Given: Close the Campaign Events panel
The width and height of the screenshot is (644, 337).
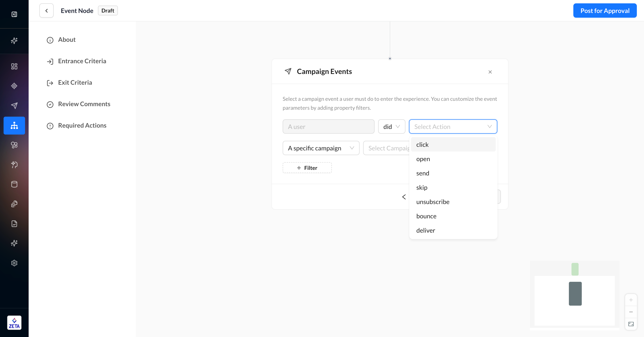Looking at the screenshot, I should point(490,72).
